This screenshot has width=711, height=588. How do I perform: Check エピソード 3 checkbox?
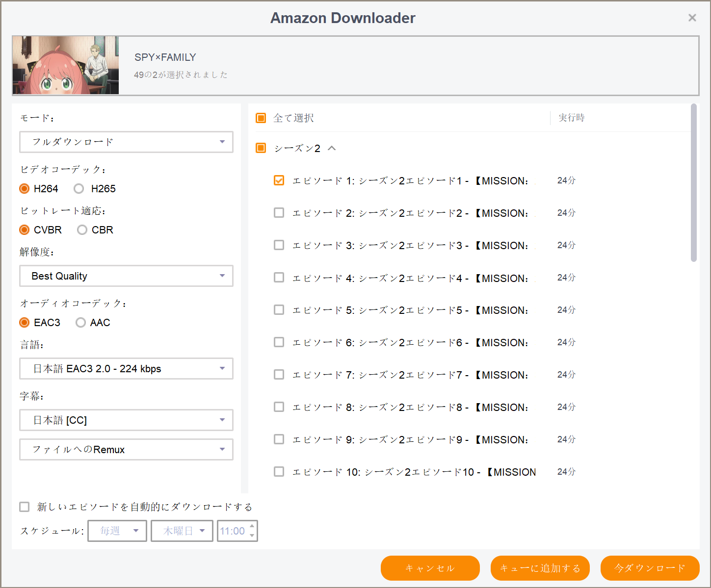pyautogui.click(x=279, y=245)
